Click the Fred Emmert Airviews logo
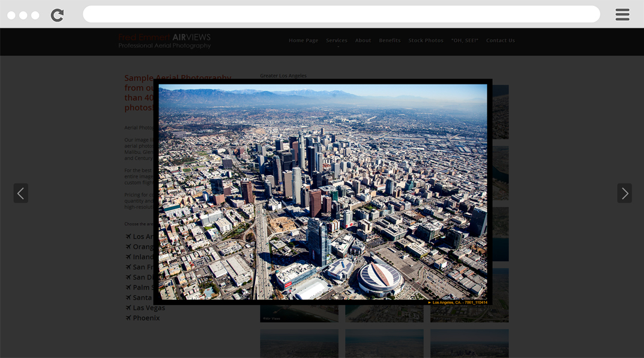The height and width of the screenshot is (358, 644). pos(164,41)
